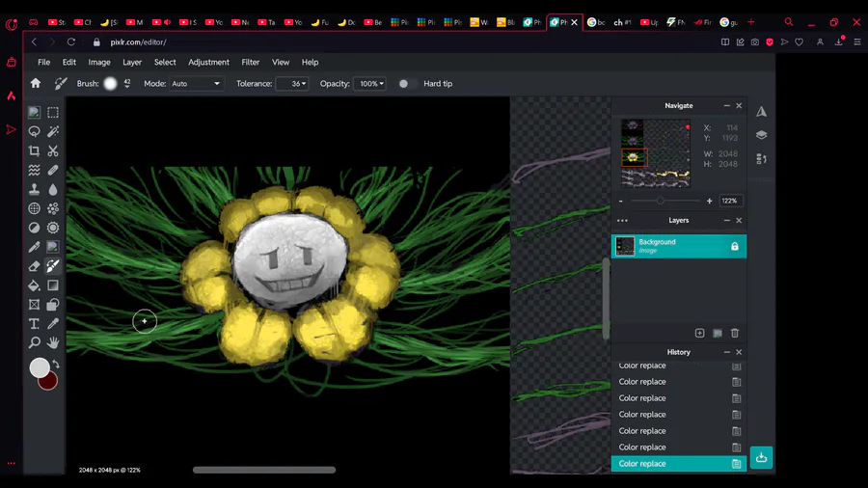Image resolution: width=868 pixels, height=488 pixels.
Task: Select the Liquify waves tool
Action: pos(34,170)
